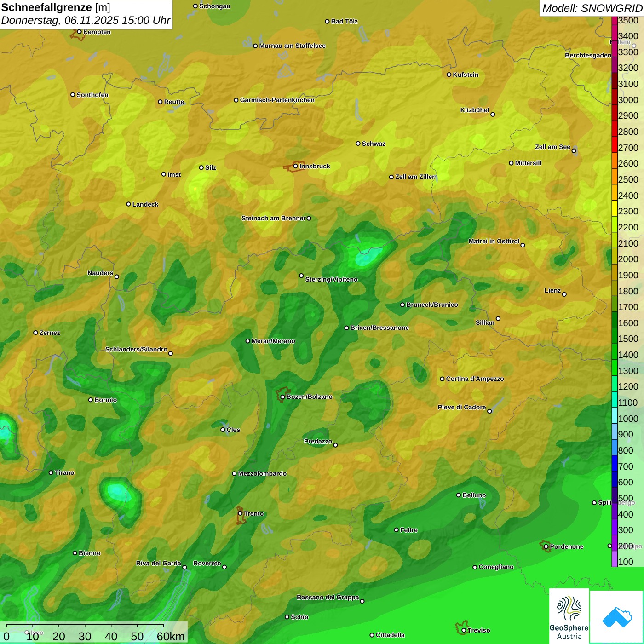This screenshot has width=644, height=644.
Task: Click the Bruneck/Brunico label
Action: pos(432,305)
